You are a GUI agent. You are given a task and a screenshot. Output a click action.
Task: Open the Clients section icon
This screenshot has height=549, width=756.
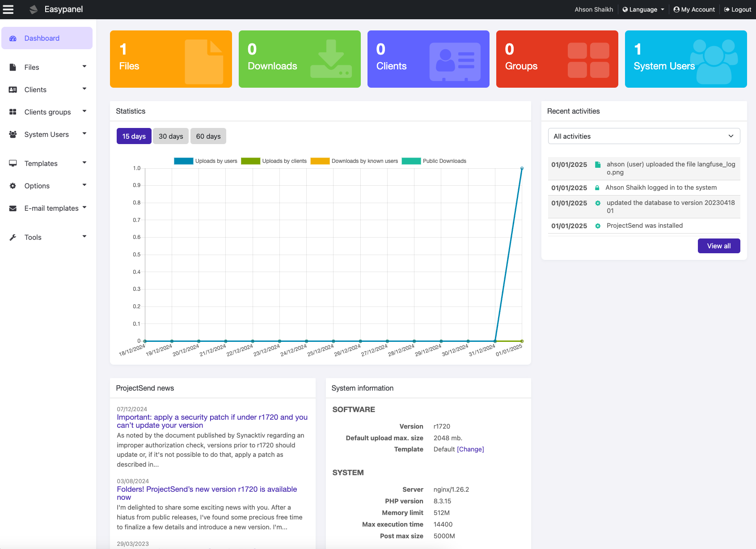(13, 89)
